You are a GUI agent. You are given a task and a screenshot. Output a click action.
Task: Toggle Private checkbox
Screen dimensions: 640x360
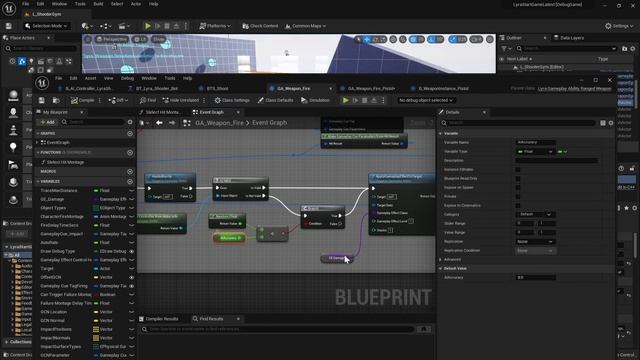click(x=518, y=196)
